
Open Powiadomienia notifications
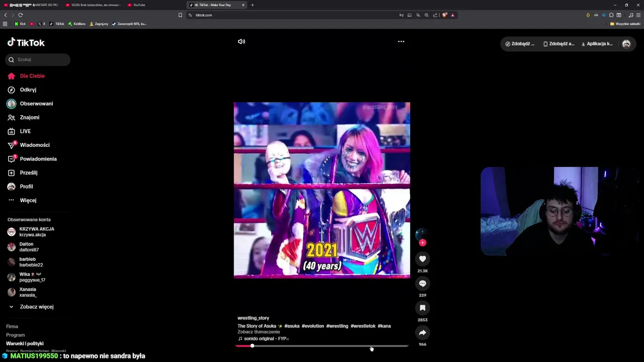point(32,159)
